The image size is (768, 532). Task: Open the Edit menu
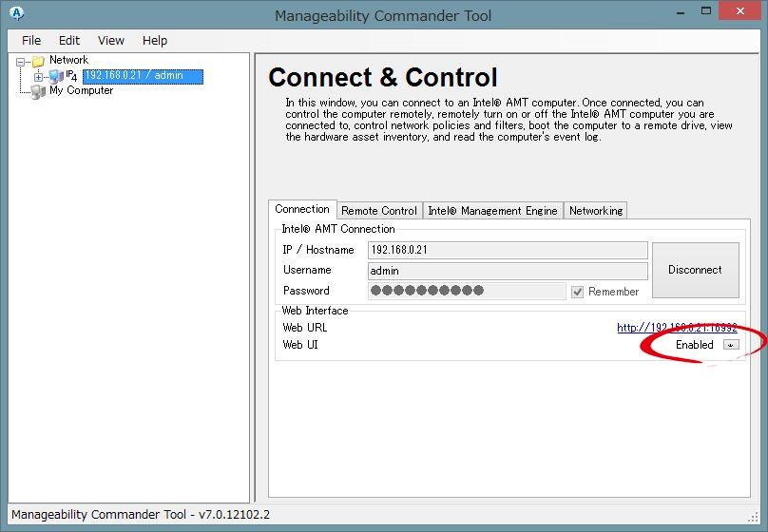pos(69,41)
